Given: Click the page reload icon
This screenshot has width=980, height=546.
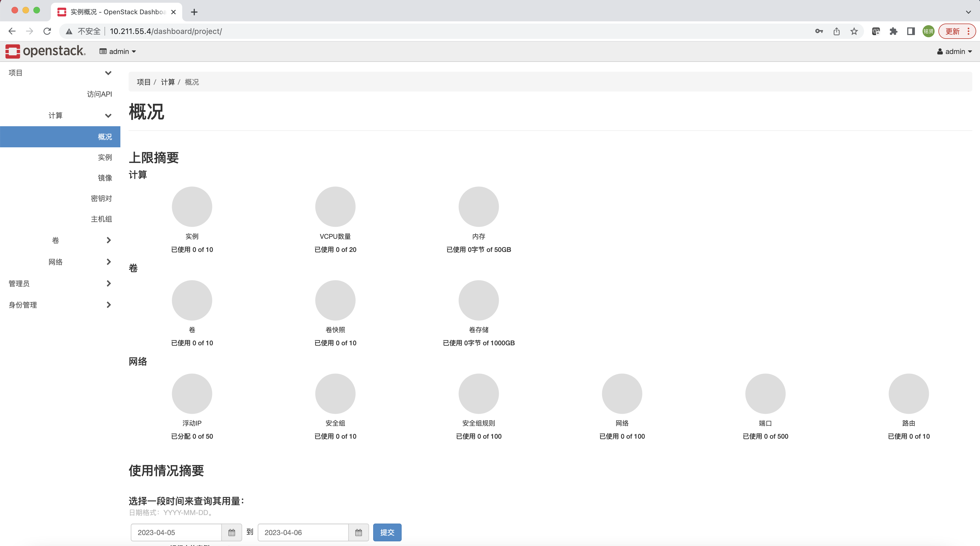Looking at the screenshot, I should (x=47, y=31).
